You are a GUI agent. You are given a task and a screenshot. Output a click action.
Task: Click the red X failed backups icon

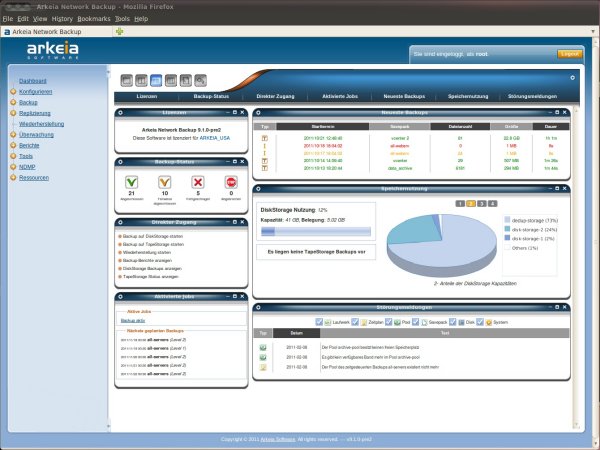click(x=198, y=182)
